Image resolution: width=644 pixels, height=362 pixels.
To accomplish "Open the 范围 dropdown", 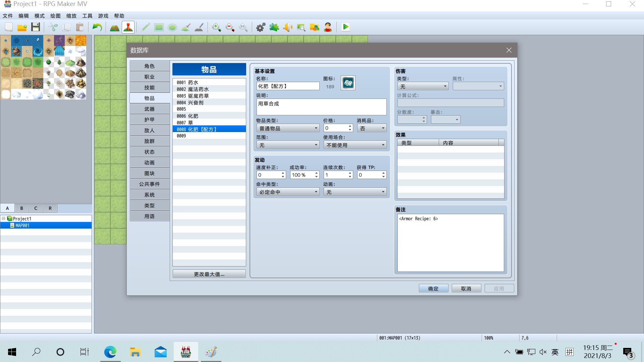I will [288, 145].
